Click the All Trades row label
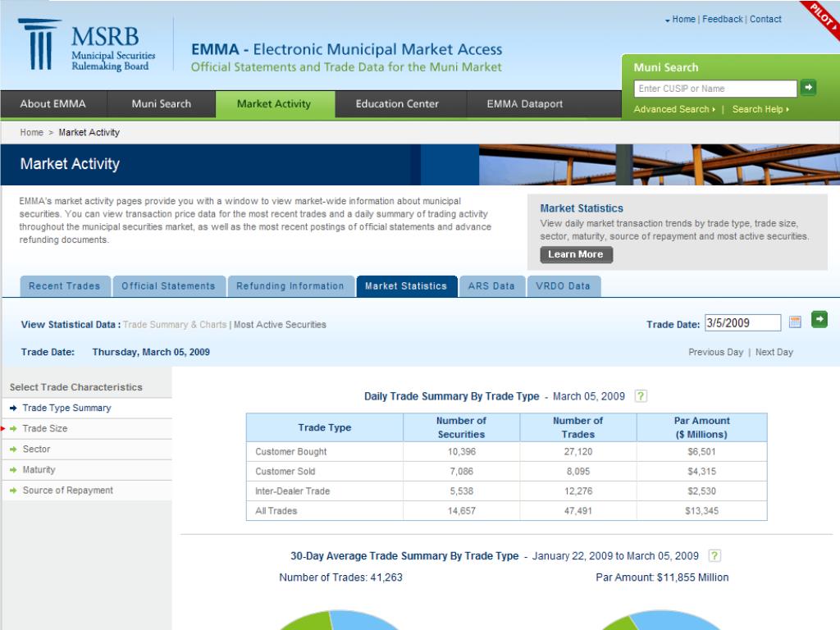 click(x=276, y=511)
